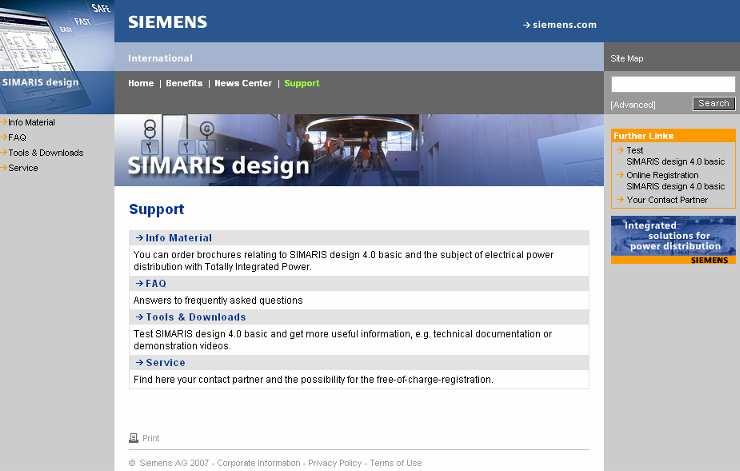Image resolution: width=740 pixels, height=471 pixels.
Task: Open the Advanced search link
Action: [x=633, y=104]
